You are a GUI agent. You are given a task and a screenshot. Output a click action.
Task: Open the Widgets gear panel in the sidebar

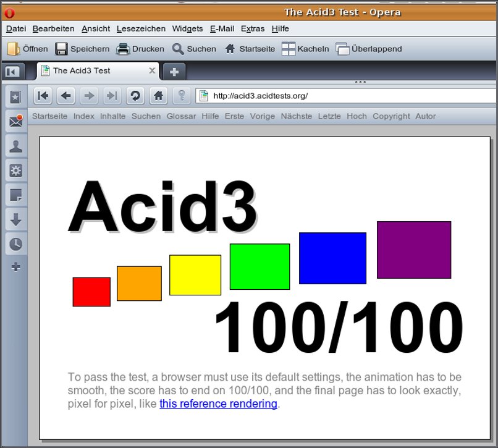pos(15,171)
